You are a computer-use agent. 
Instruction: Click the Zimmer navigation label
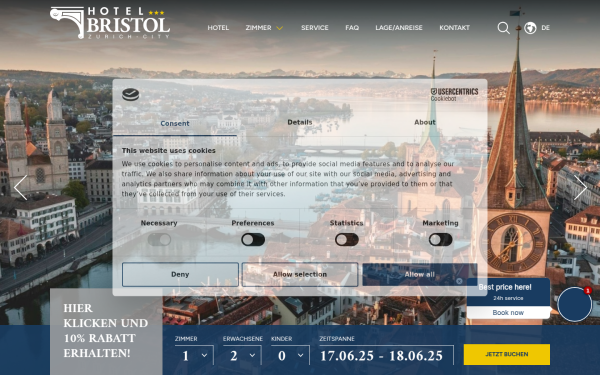258,28
